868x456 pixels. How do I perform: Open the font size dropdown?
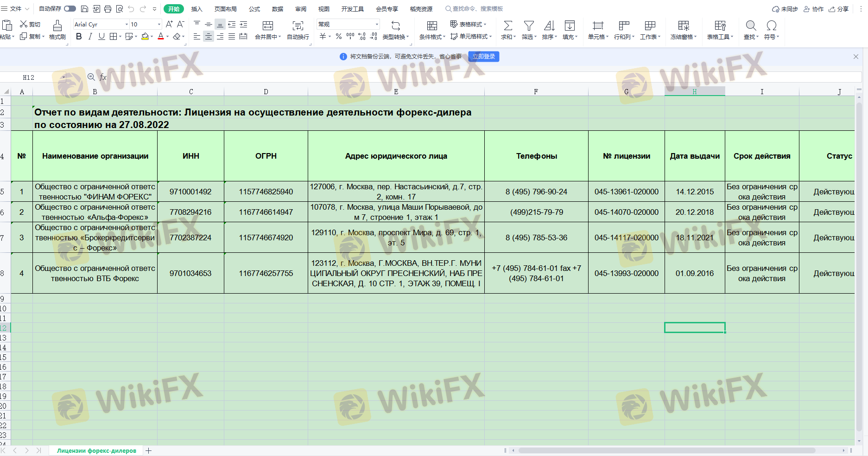159,25
